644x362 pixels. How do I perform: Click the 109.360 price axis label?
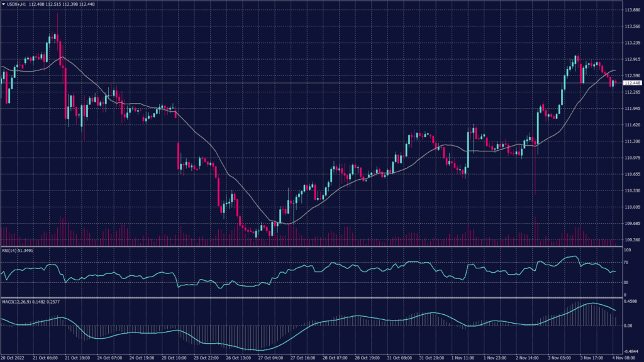click(x=632, y=239)
